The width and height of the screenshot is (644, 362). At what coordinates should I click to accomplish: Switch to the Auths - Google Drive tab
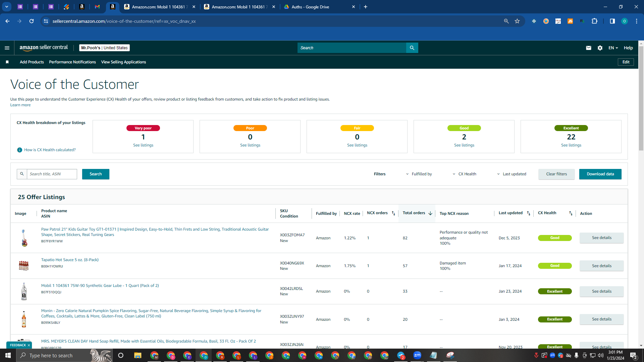319,7
